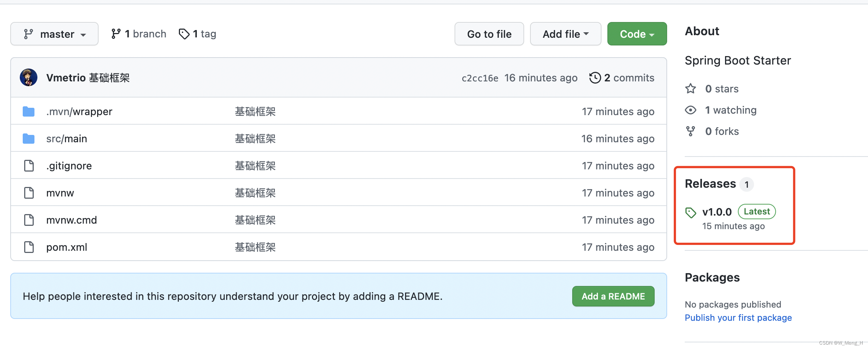Open the Publish your first package link

coord(738,317)
